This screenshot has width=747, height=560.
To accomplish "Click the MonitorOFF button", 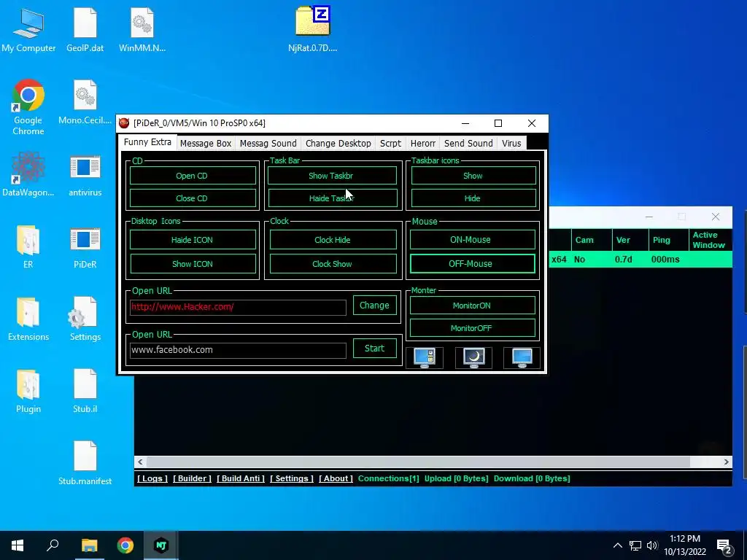I will pos(472,328).
